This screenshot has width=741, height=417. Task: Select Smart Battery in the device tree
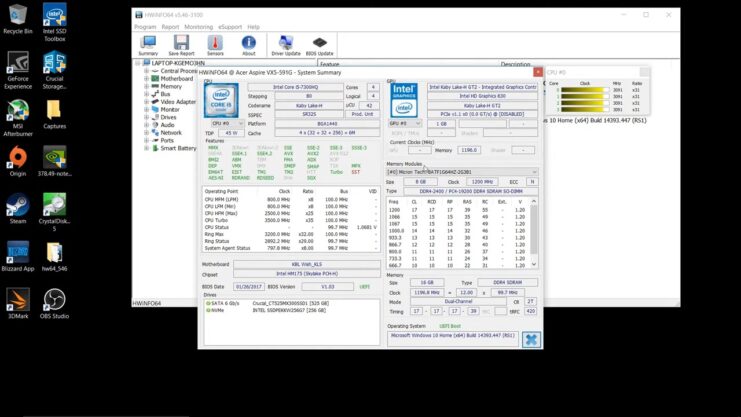click(x=178, y=148)
